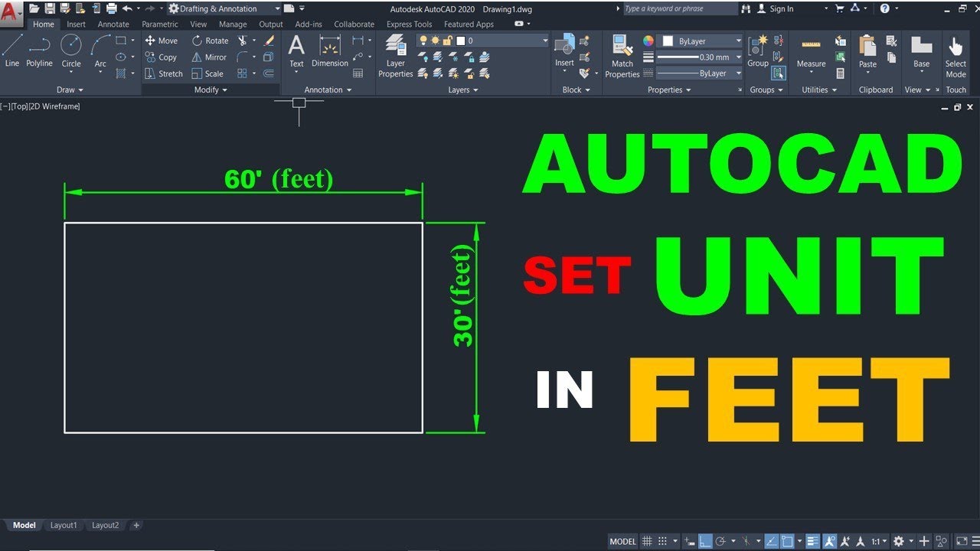980x551 pixels.
Task: Click the Scale tool
Action: pos(207,73)
